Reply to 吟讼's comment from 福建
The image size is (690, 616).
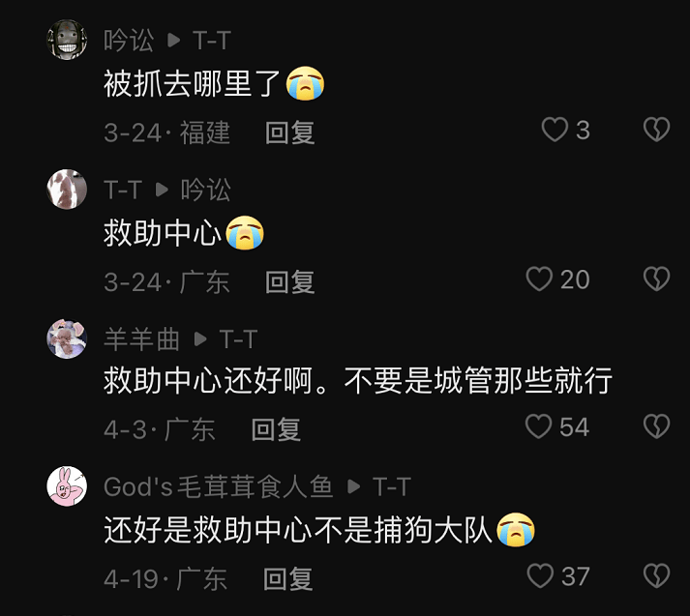pyautogui.click(x=290, y=132)
